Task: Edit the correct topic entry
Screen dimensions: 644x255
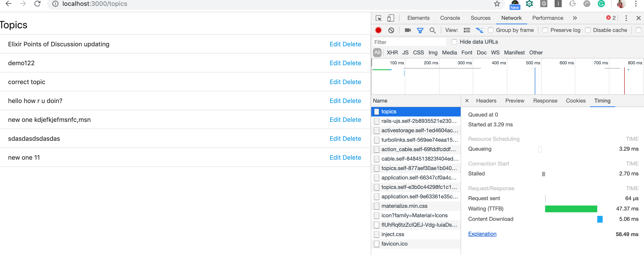Action: 335,82
